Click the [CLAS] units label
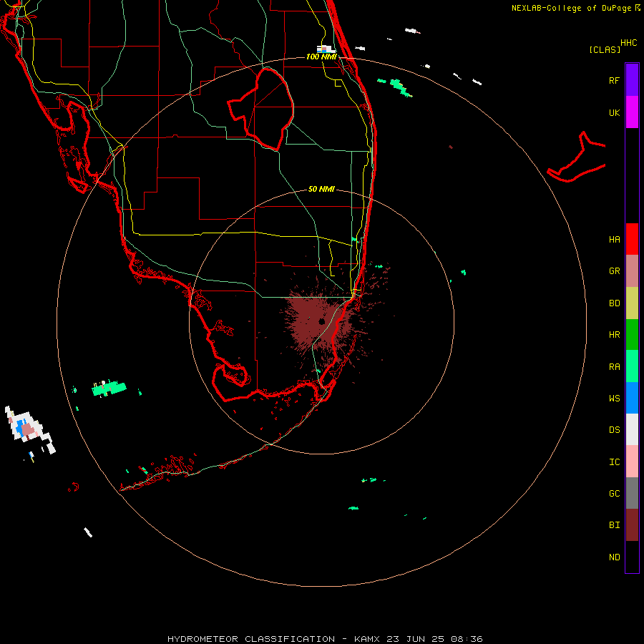The image size is (644, 644). (605, 50)
